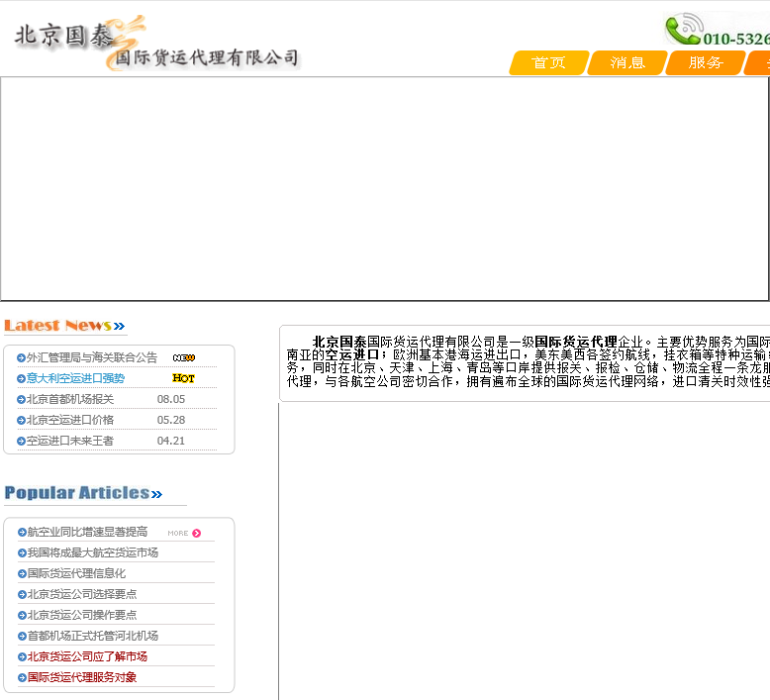Click the MORE link in Popular Articles
The height and width of the screenshot is (700, 770).
click(x=178, y=533)
